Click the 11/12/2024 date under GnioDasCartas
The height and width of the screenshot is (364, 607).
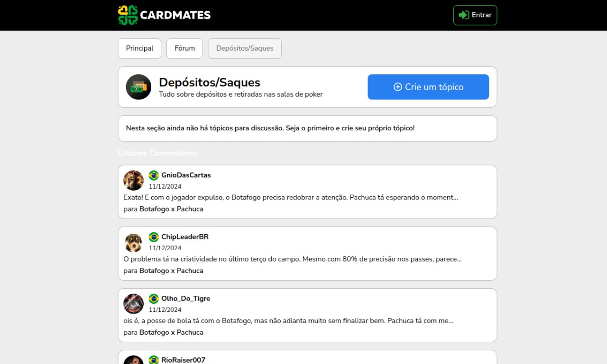[x=165, y=186]
